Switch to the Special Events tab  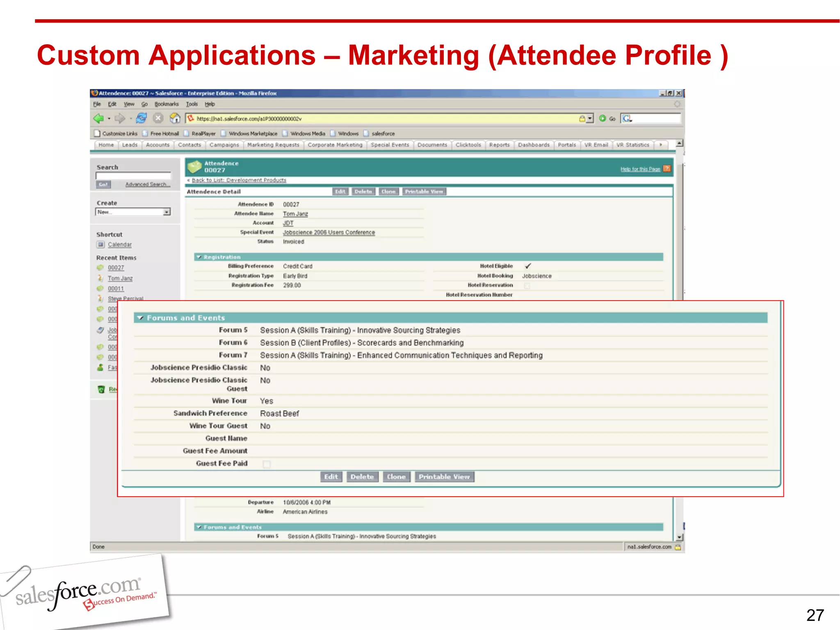pyautogui.click(x=390, y=145)
